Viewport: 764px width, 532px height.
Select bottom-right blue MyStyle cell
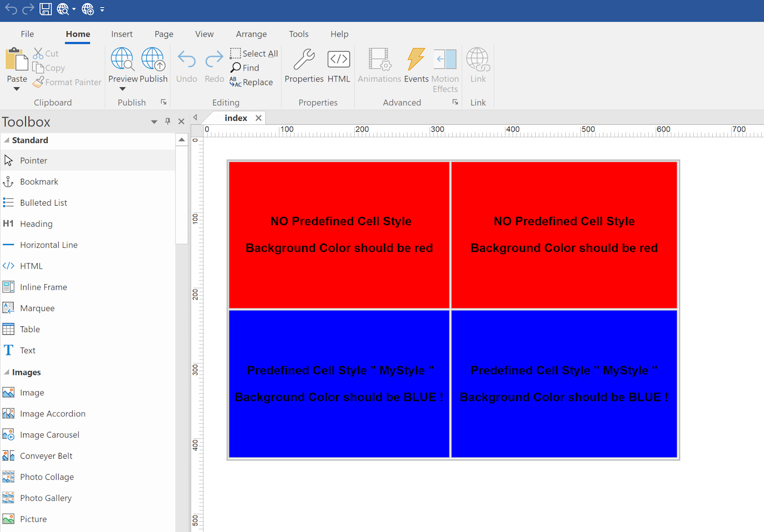[564, 384]
